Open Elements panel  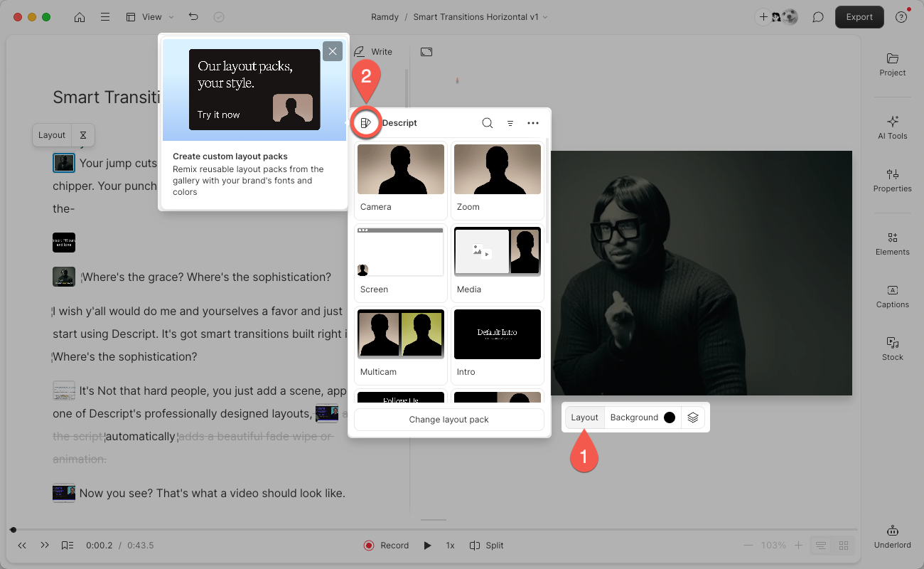tap(893, 244)
